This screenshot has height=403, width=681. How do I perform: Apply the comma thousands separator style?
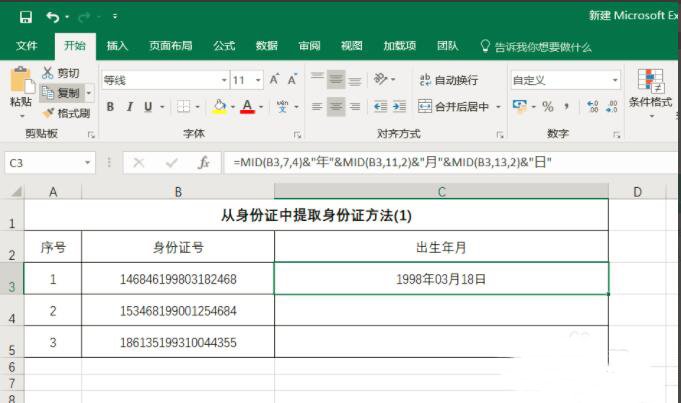[x=566, y=106]
